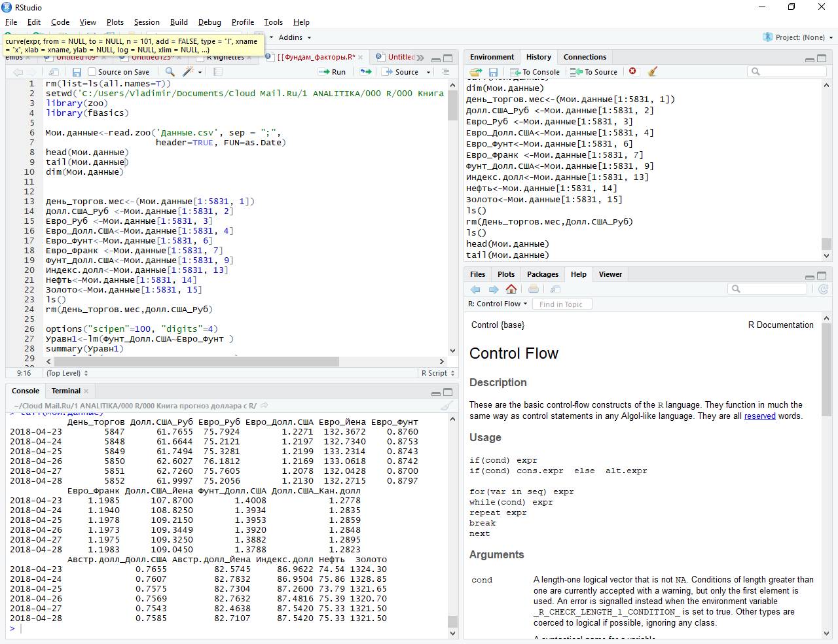Remove selected history entries with the red X icon
The height and width of the screenshot is (644, 838).
632,71
